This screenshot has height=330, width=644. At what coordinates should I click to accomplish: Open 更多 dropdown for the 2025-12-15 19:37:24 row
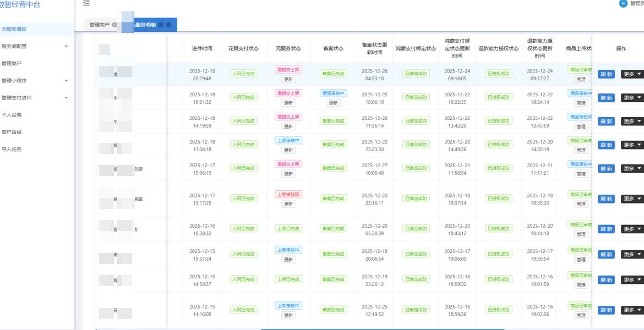pos(632,254)
